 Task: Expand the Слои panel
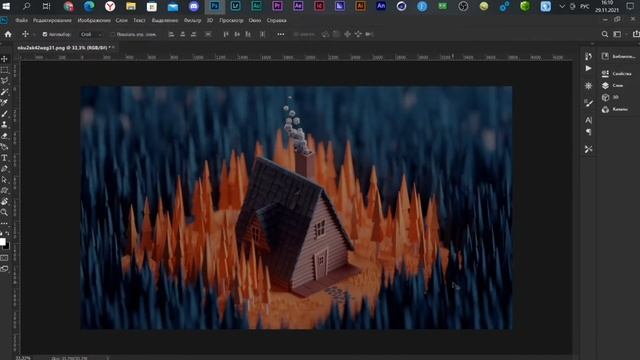click(x=613, y=85)
